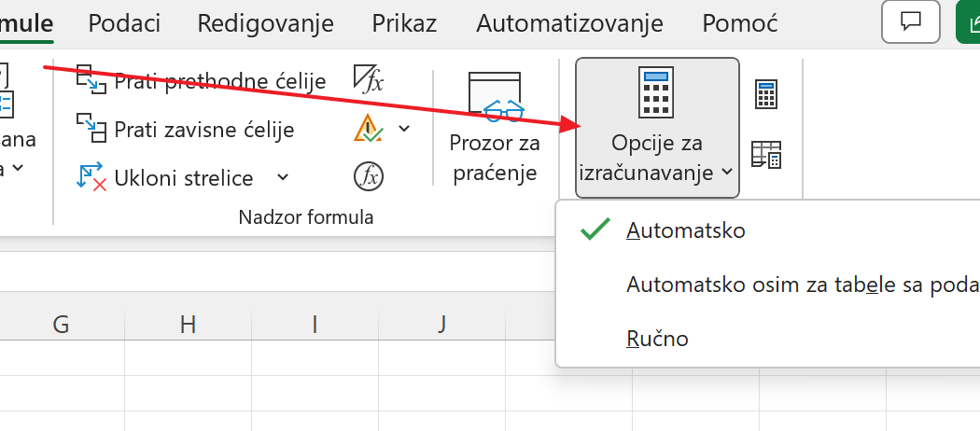Click the Error Checking warning triangle icon
The image size is (980, 431).
point(369,129)
